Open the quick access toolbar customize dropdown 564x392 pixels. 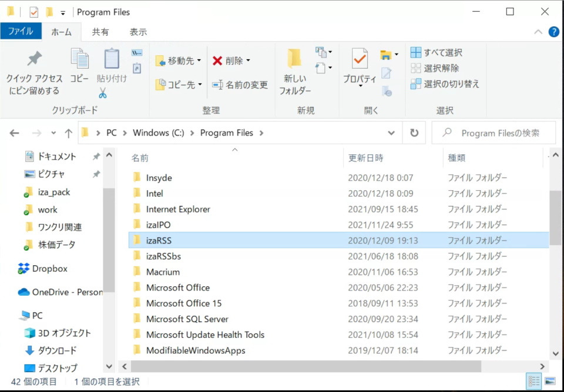coord(63,13)
